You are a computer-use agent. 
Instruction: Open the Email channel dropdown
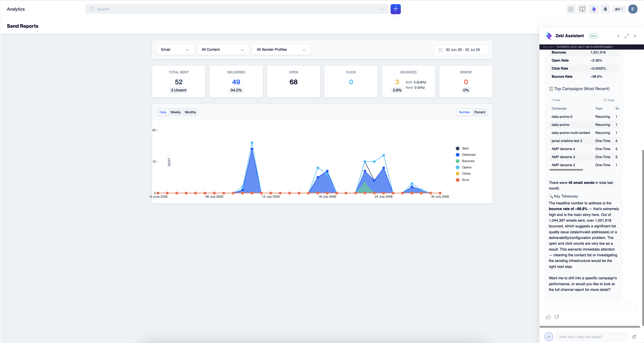175,50
